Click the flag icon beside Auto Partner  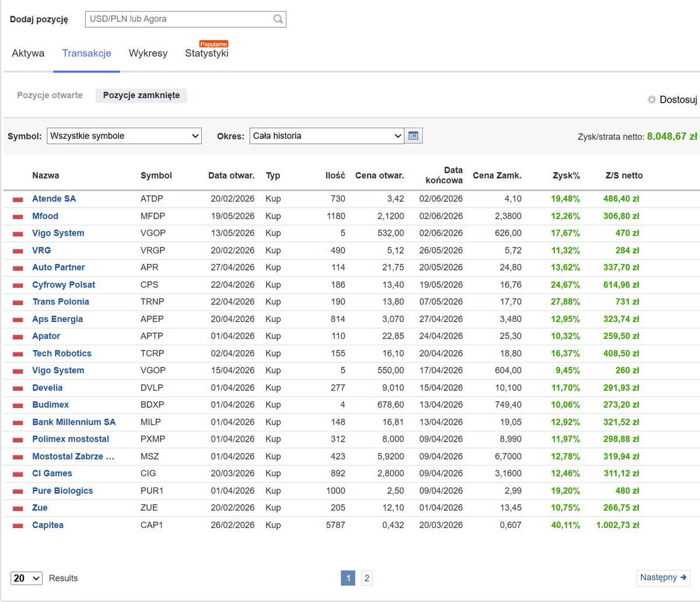point(18,268)
